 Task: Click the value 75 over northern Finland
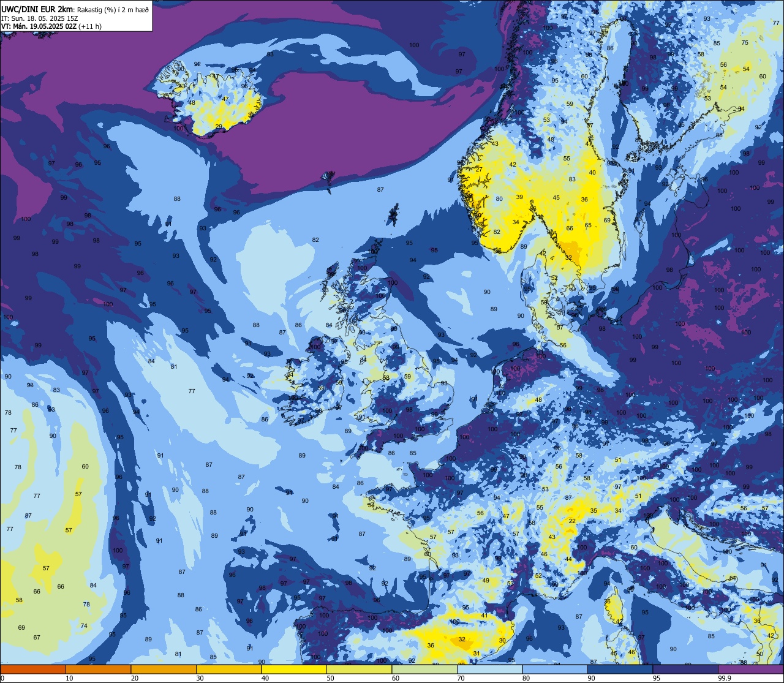click(x=745, y=43)
